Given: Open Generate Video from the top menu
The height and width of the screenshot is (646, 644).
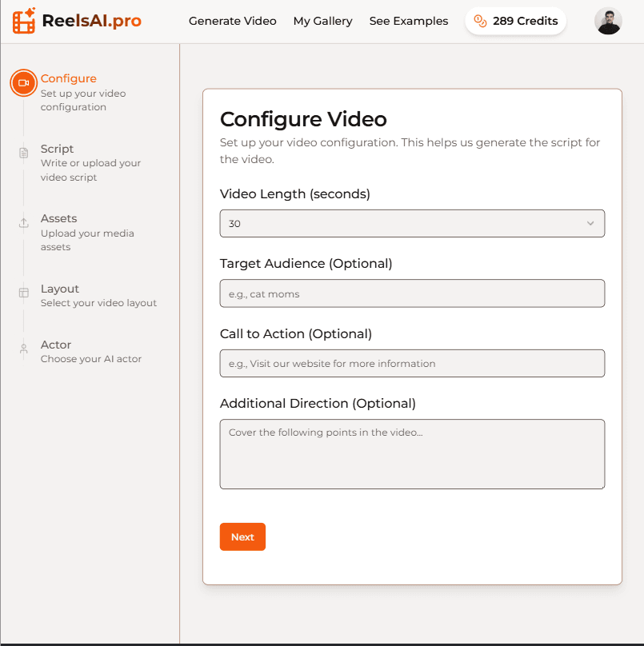Looking at the screenshot, I should pyautogui.click(x=232, y=22).
